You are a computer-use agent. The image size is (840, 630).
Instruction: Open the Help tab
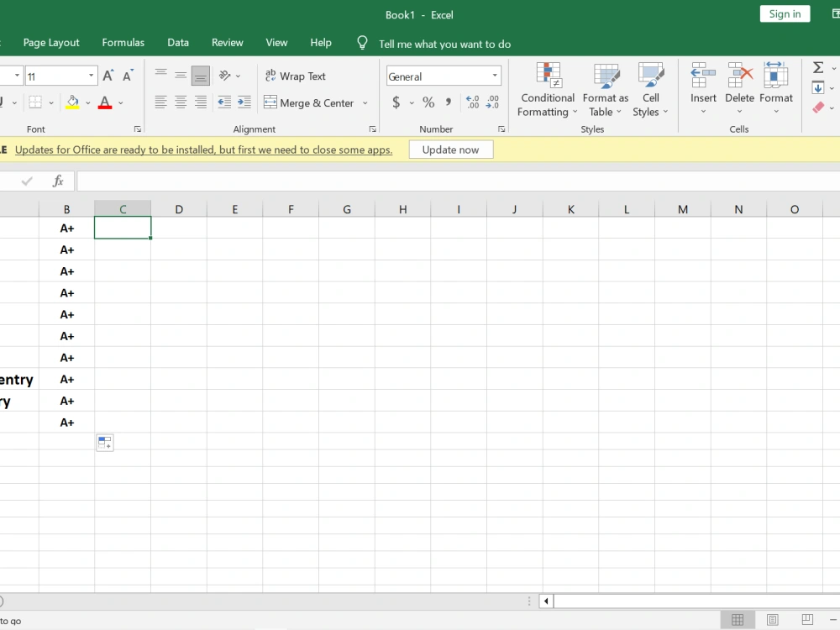(x=321, y=43)
